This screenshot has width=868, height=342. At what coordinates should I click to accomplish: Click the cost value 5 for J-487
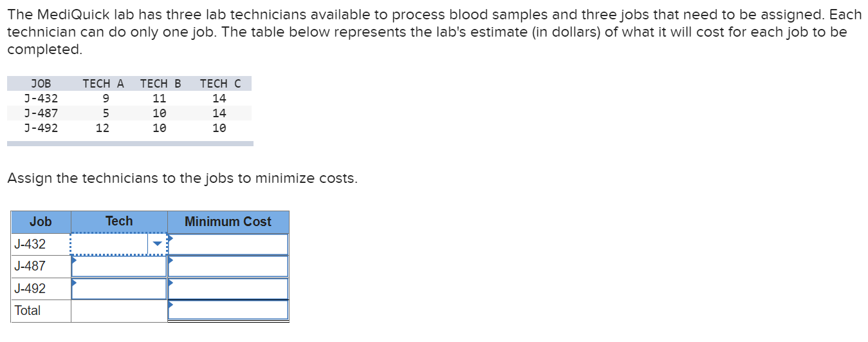(x=106, y=113)
